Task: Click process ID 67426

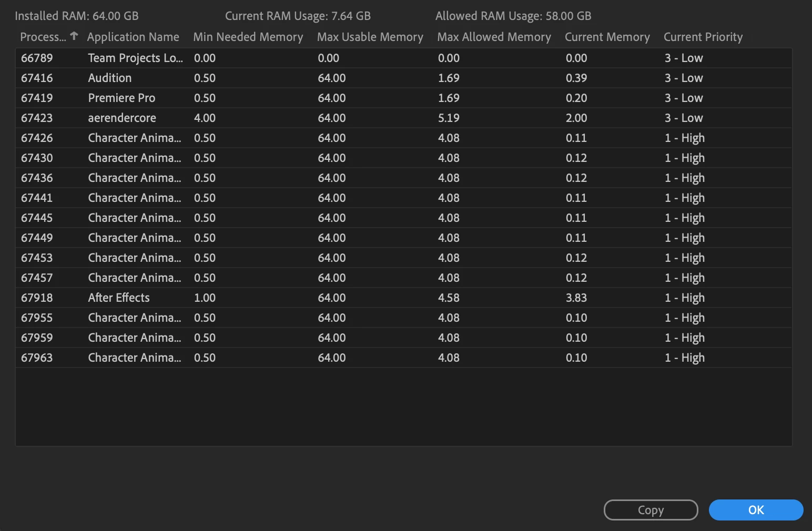Action: point(37,138)
